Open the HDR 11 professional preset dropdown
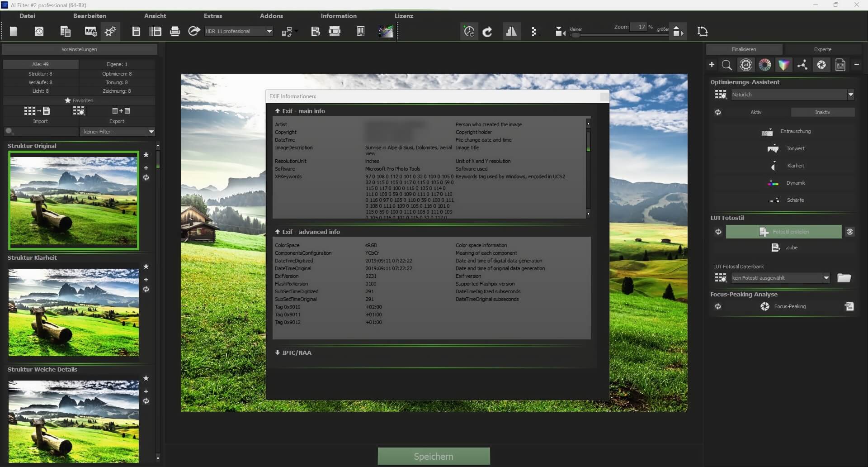The height and width of the screenshot is (467, 868). [x=269, y=31]
